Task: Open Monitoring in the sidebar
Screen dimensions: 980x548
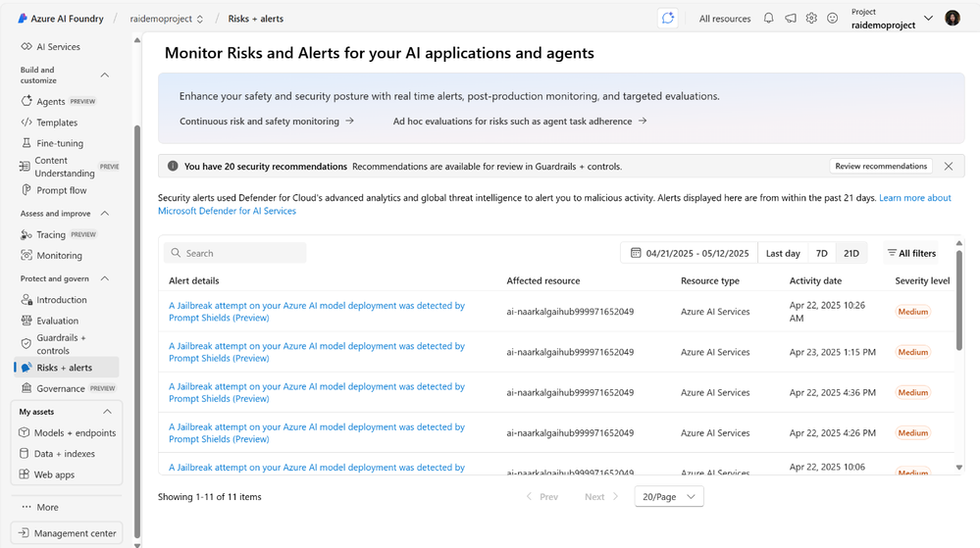Action: click(x=59, y=256)
